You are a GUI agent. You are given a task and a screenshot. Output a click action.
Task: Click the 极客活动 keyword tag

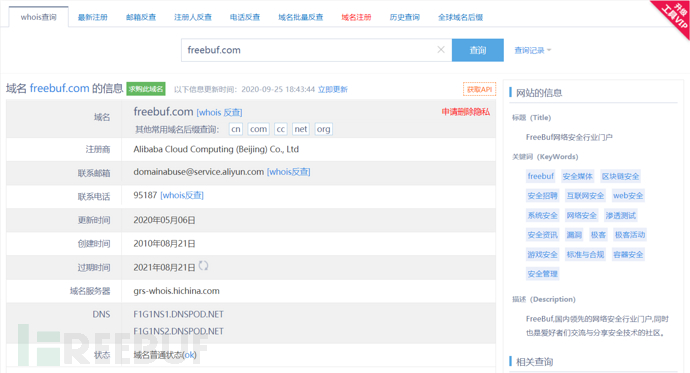[630, 235]
